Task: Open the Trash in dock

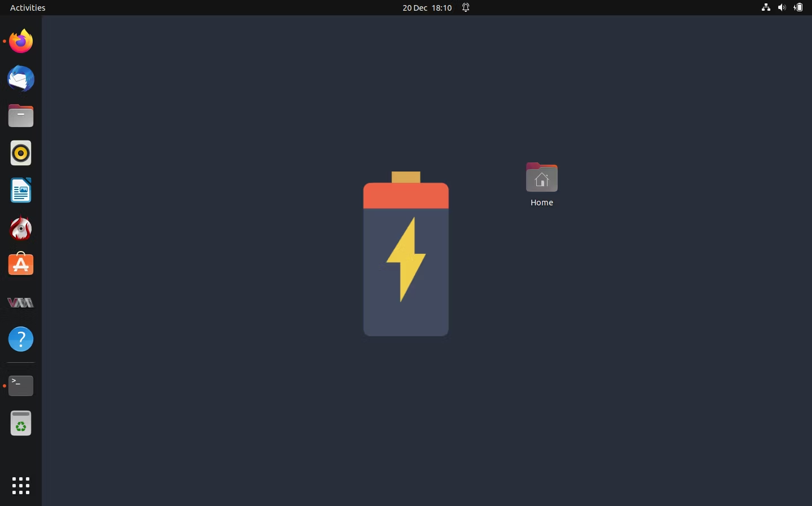Action: 21,423
